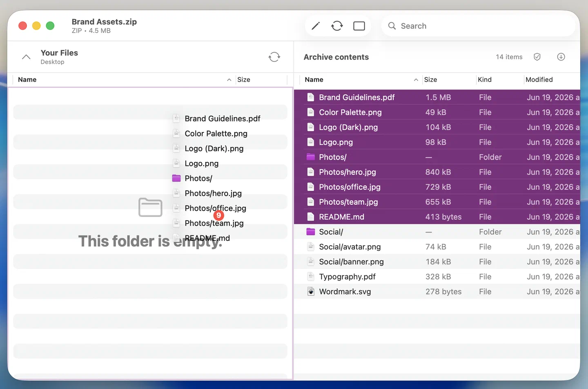Click the shield verify icon

tap(537, 57)
